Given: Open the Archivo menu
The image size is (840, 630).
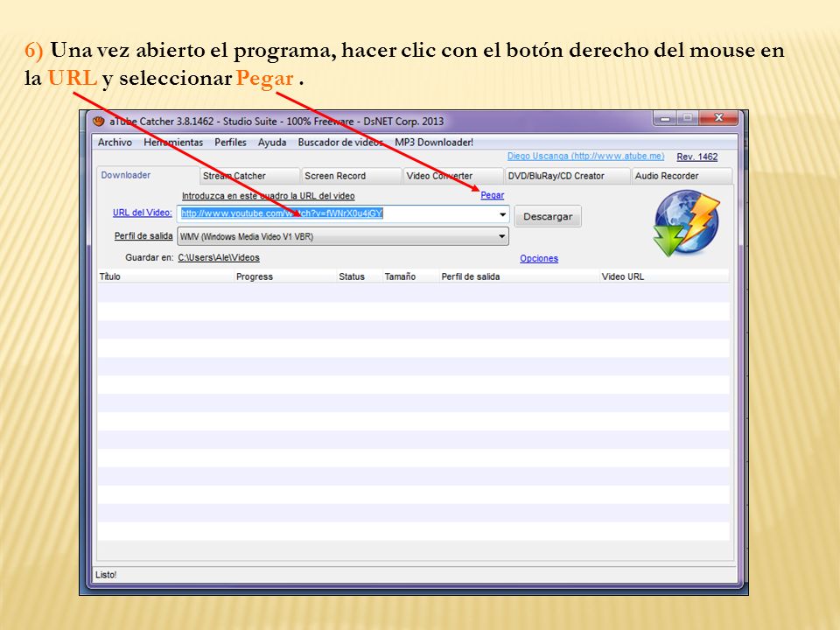Looking at the screenshot, I should (x=115, y=142).
